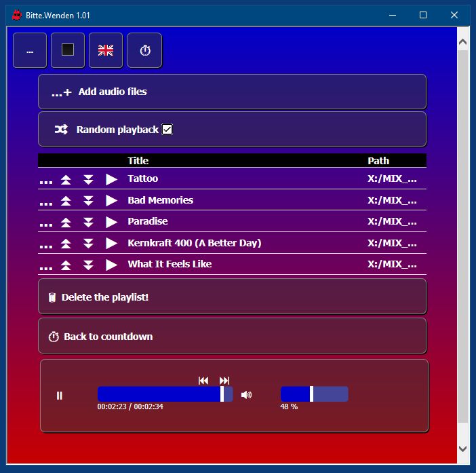Screen dimensions: 476x473
Task: Click the vertical scrollbar thumb
Action: [x=462, y=236]
